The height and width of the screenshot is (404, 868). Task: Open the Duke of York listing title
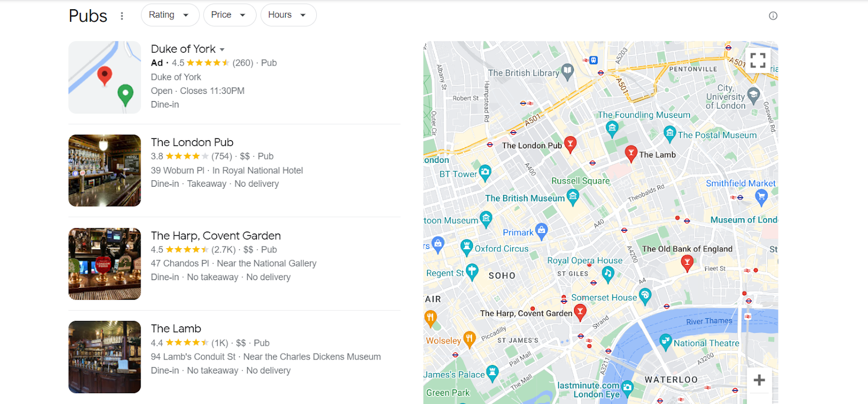[x=183, y=49]
